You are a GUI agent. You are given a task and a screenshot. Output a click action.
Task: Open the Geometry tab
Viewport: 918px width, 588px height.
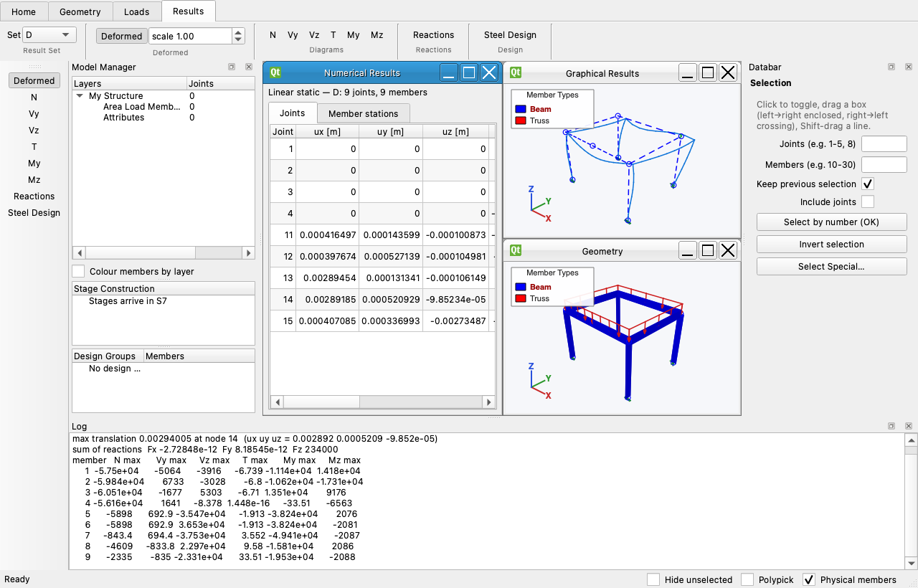tap(80, 11)
